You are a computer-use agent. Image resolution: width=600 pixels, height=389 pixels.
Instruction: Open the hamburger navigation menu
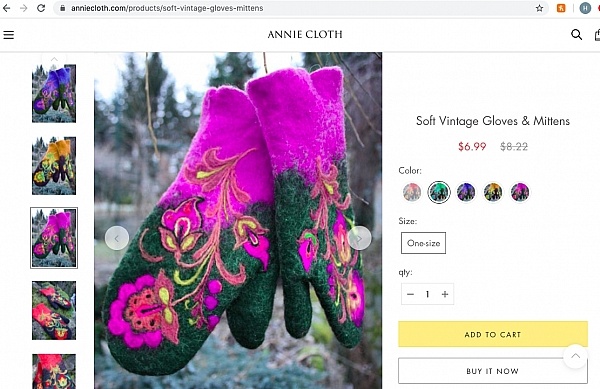(8, 35)
